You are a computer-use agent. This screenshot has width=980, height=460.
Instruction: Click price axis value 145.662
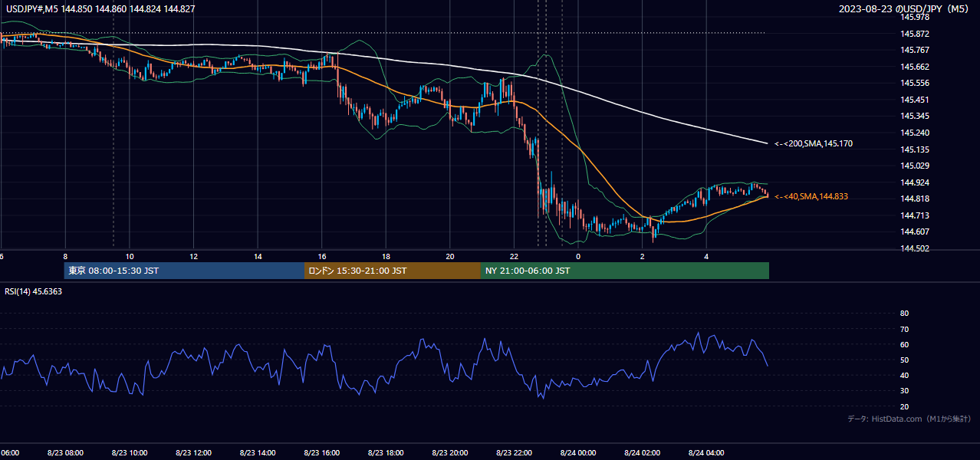(914, 67)
